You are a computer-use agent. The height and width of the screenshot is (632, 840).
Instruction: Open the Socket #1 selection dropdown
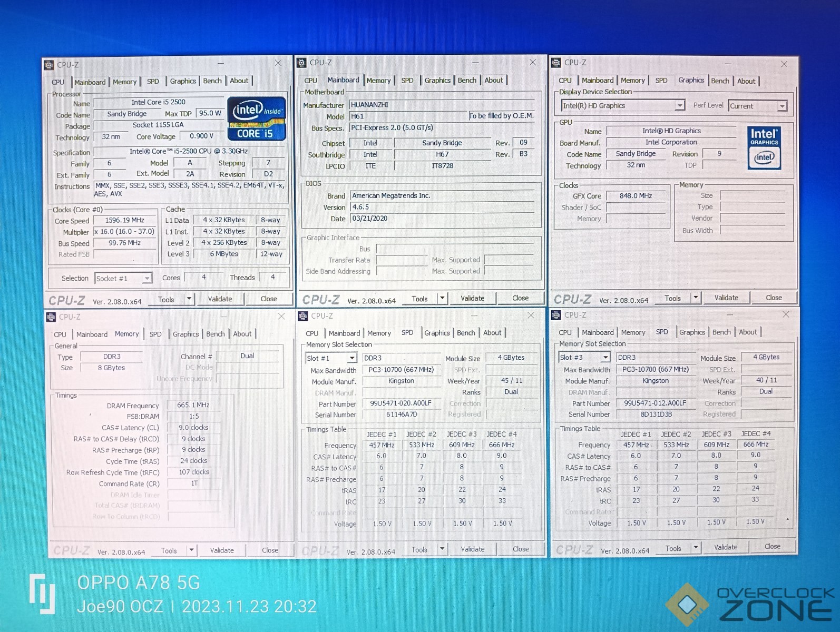pos(147,278)
